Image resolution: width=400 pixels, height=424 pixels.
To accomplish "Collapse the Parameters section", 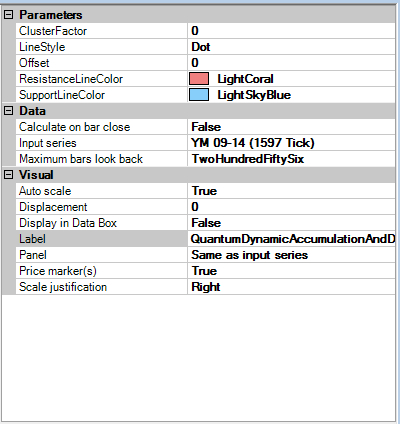I will click(9, 15).
